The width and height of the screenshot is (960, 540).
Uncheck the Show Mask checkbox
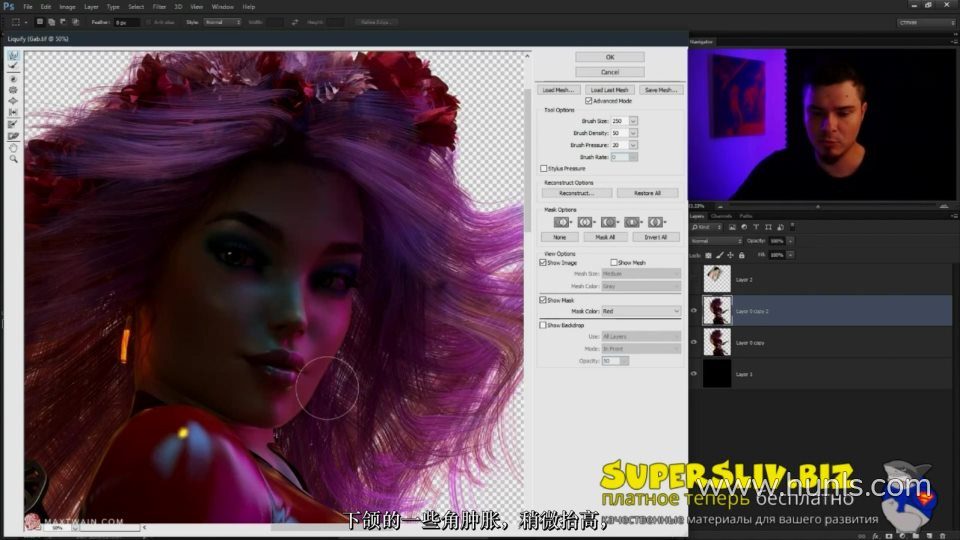[x=543, y=300]
